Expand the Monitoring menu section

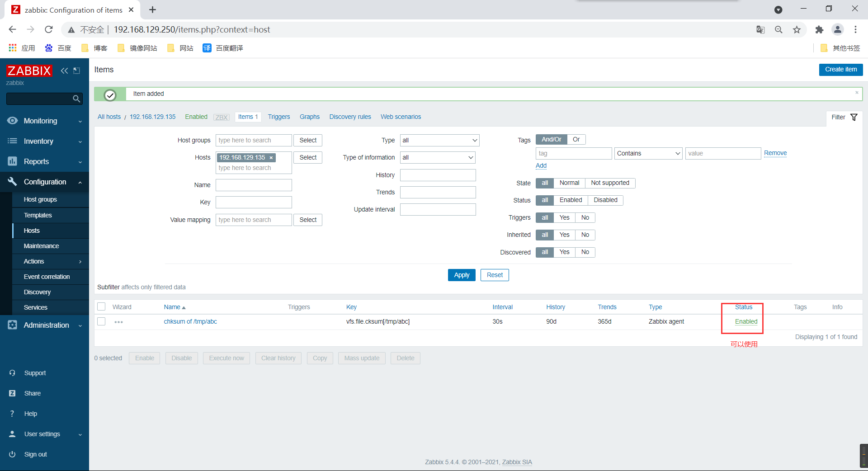[80, 121]
